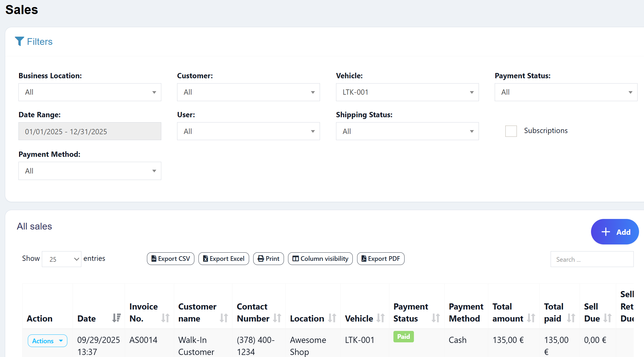Open the Shipping Status dropdown
The height and width of the screenshot is (357, 644).
(407, 131)
